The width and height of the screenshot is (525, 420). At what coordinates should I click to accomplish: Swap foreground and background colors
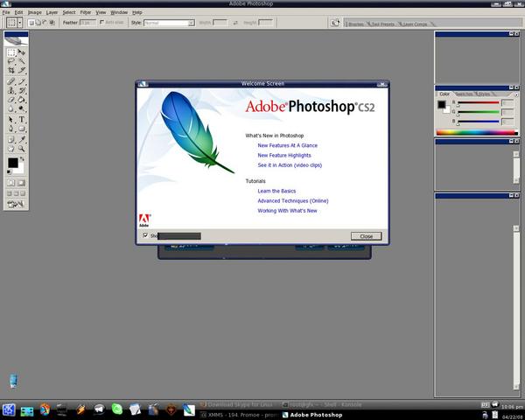[x=22, y=158]
